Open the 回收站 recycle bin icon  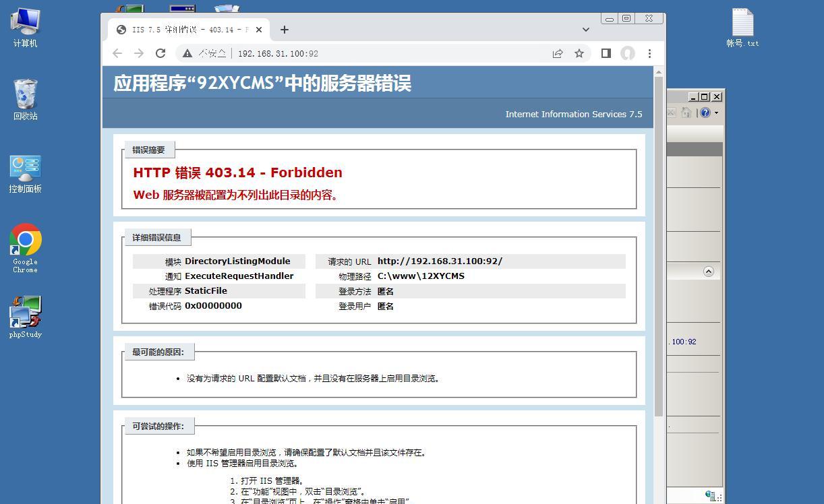click(25, 100)
